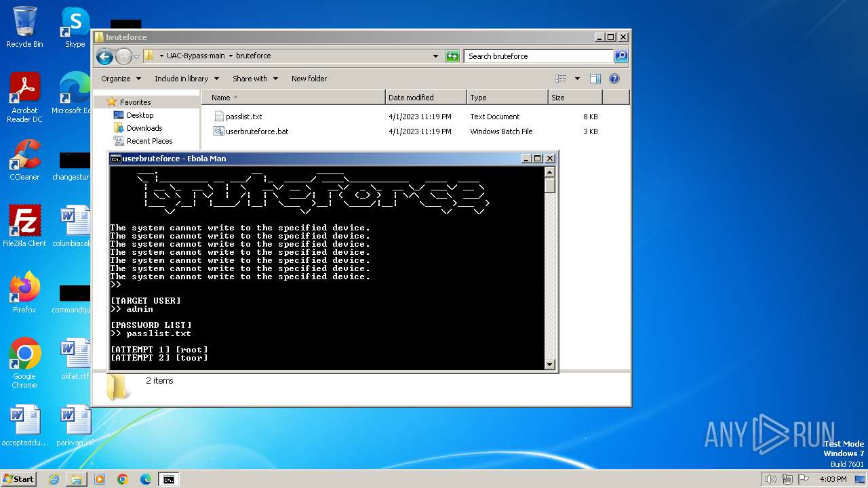This screenshot has height=488, width=868.
Task: Click the taskbar Windows Explorer icon
Action: coord(77,479)
